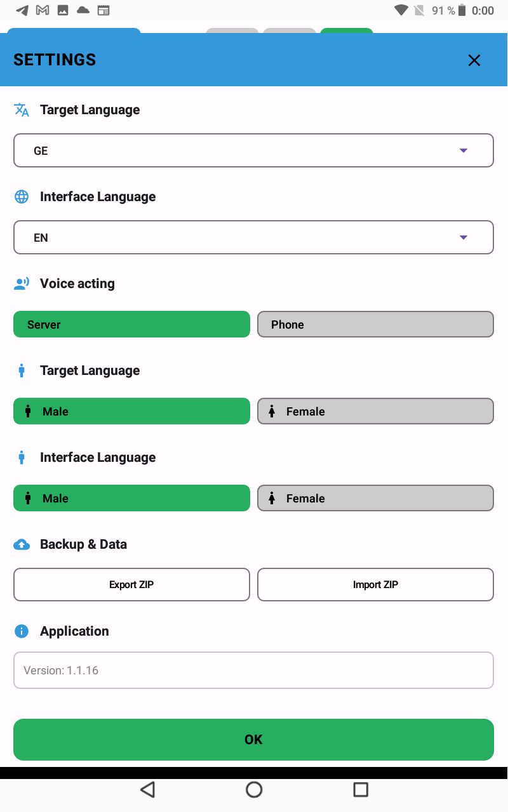Screen dimensions: 508x812
Task: Tap the Android home circle icon
Action: (x=254, y=789)
